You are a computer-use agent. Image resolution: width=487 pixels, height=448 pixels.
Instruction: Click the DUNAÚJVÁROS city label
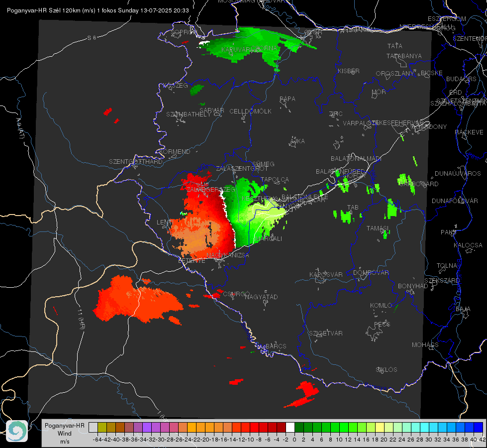pos(458,174)
